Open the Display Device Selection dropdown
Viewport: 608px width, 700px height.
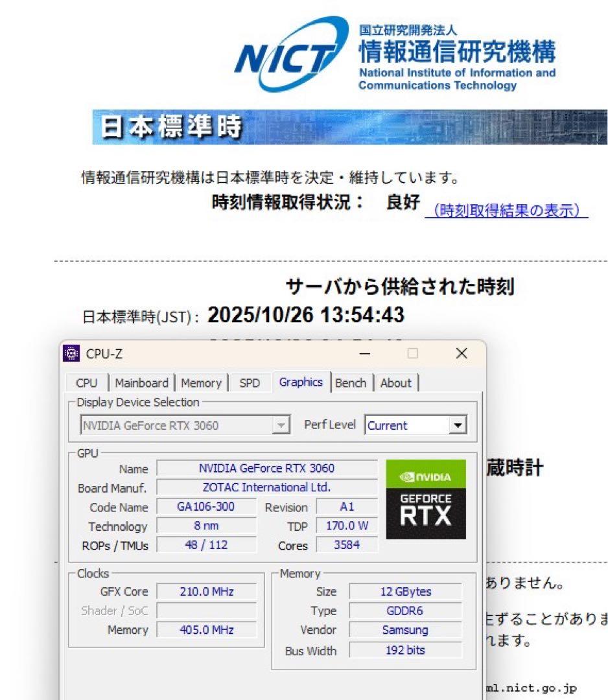[x=280, y=425]
